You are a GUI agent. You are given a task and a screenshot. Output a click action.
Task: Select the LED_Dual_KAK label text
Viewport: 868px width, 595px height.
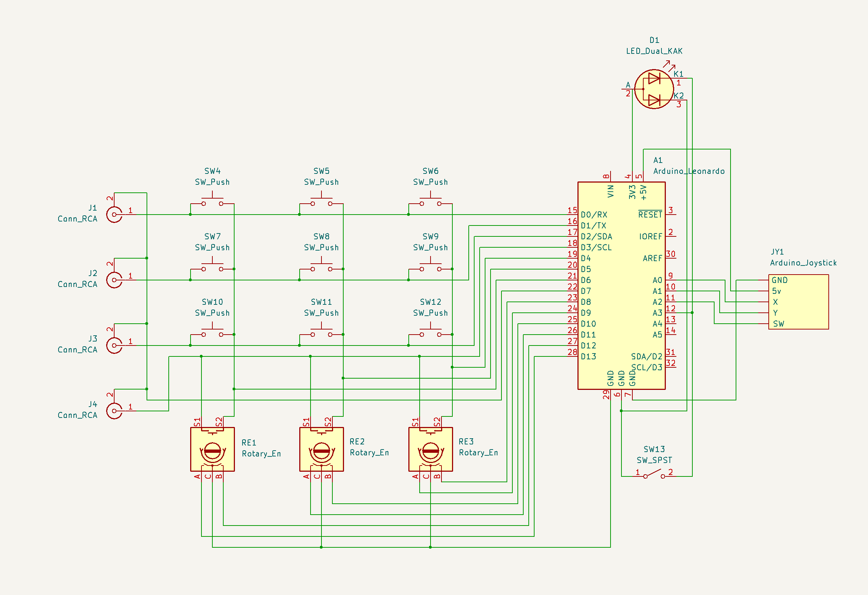coord(654,51)
